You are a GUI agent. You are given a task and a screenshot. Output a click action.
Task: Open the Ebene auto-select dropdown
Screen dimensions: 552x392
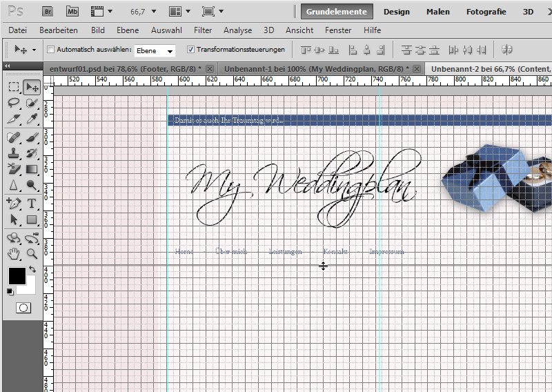pos(155,50)
